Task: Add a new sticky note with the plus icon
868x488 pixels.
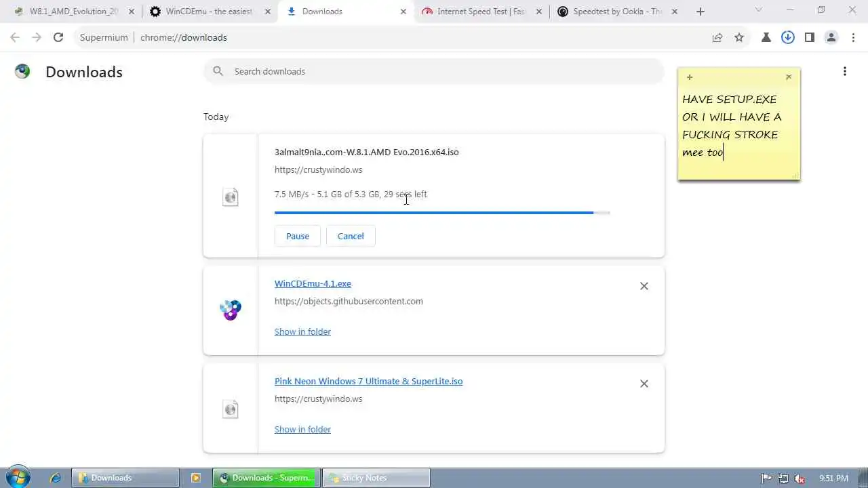Action: click(690, 77)
